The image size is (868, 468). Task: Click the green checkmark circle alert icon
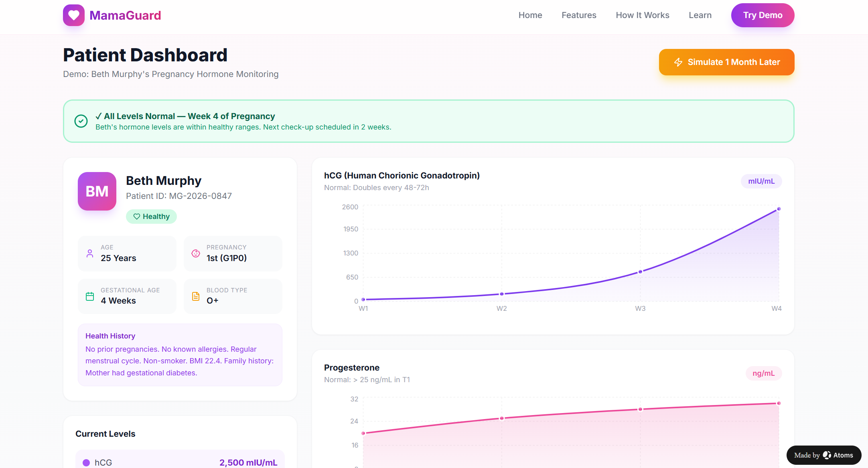(81, 121)
